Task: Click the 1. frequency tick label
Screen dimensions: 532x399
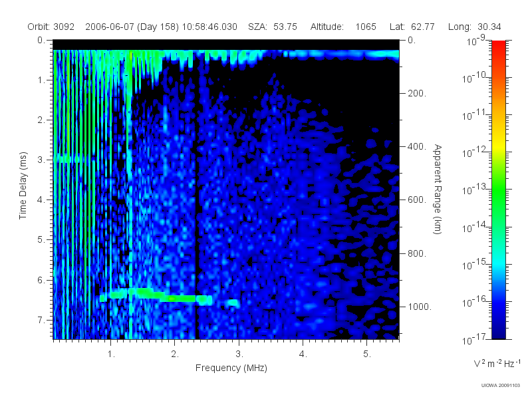Action: (111, 354)
